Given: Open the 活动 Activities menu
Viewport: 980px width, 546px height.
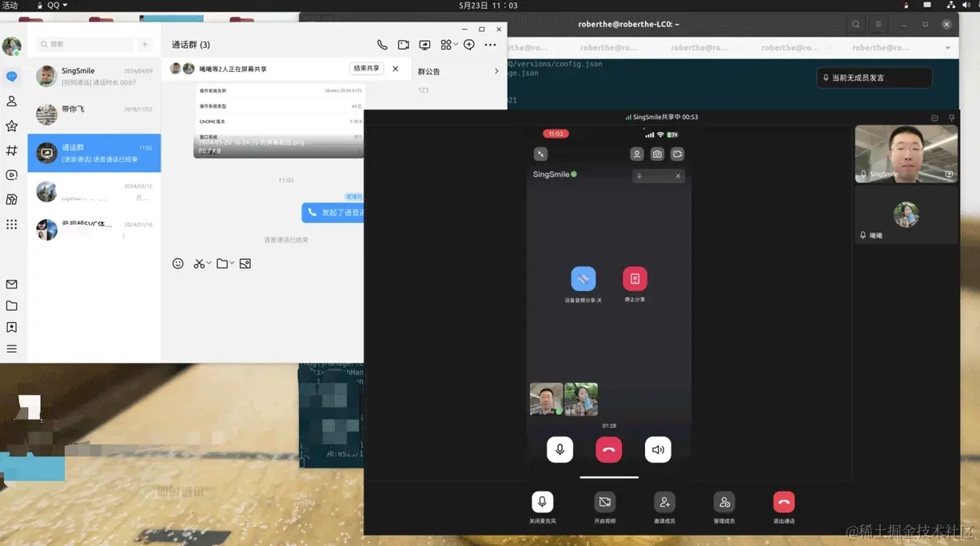Looking at the screenshot, I should 10,6.
